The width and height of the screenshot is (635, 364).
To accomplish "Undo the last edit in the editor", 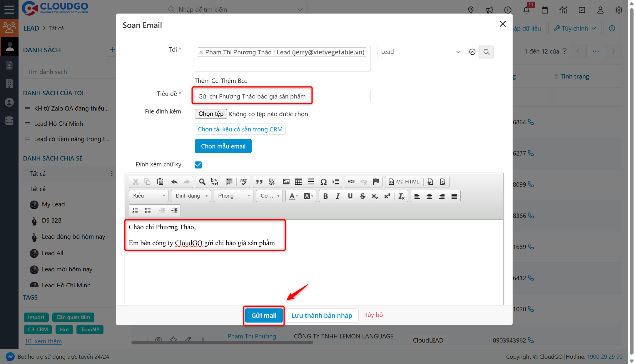I will 174,182.
